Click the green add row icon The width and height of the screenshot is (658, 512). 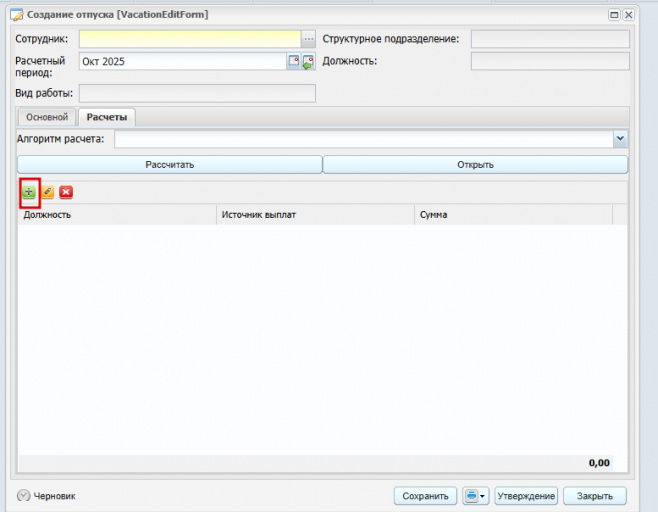click(x=29, y=192)
